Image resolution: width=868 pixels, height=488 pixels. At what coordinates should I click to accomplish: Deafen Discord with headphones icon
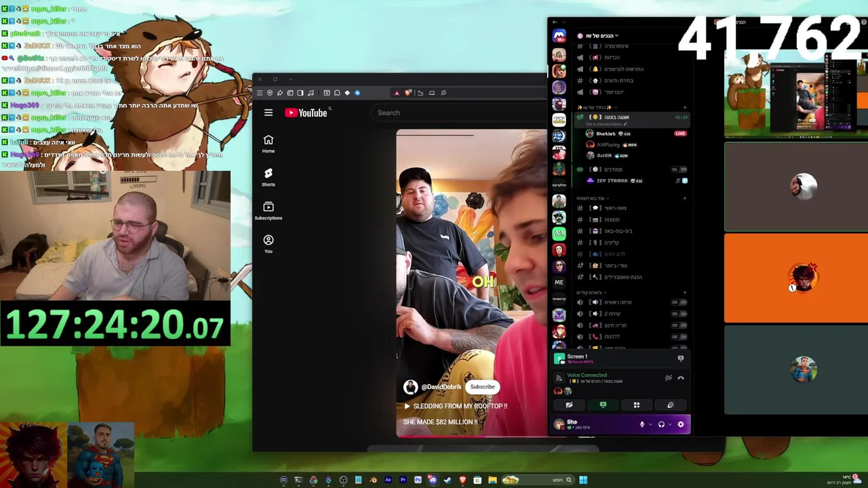click(x=661, y=424)
